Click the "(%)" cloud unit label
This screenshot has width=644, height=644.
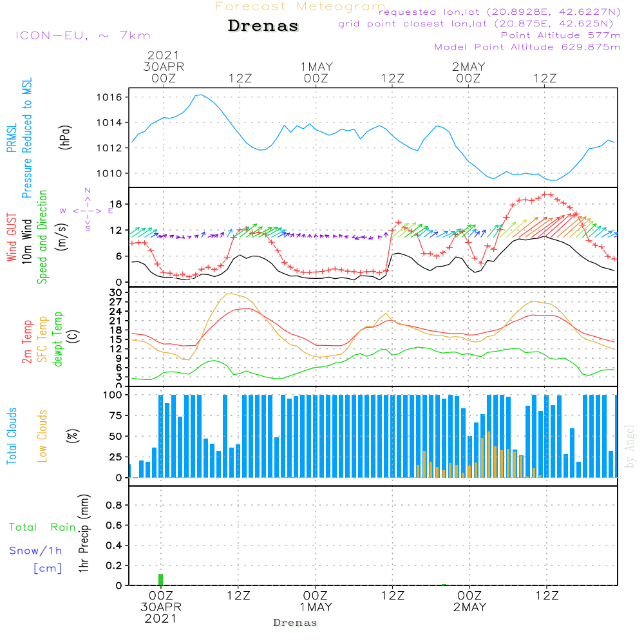(72, 436)
